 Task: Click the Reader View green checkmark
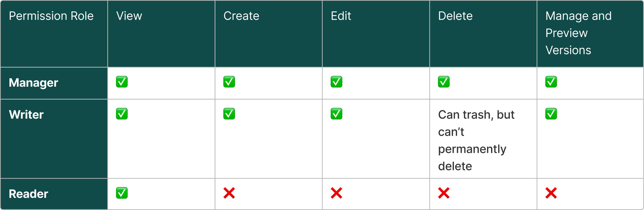click(122, 193)
